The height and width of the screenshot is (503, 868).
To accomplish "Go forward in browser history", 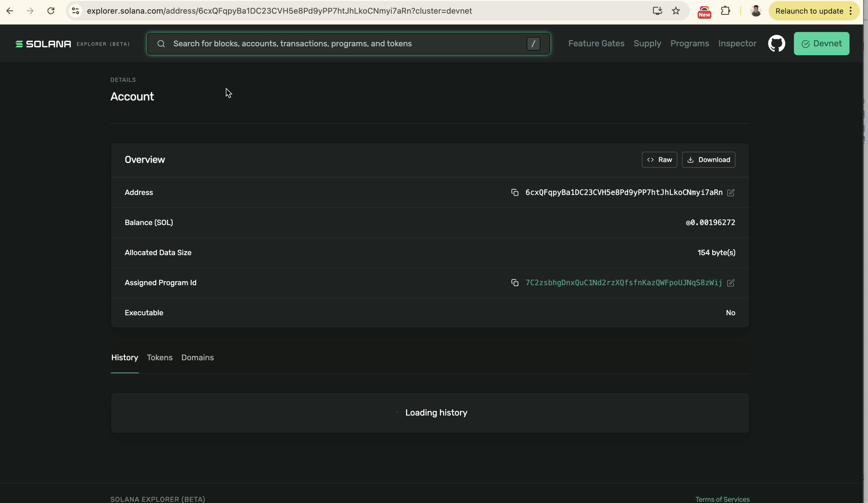I will point(30,11).
